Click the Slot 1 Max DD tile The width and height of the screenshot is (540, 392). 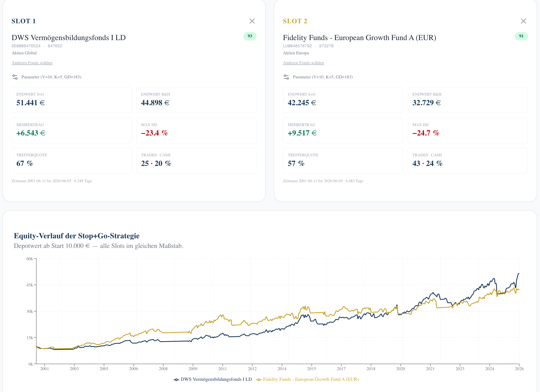[196, 130]
